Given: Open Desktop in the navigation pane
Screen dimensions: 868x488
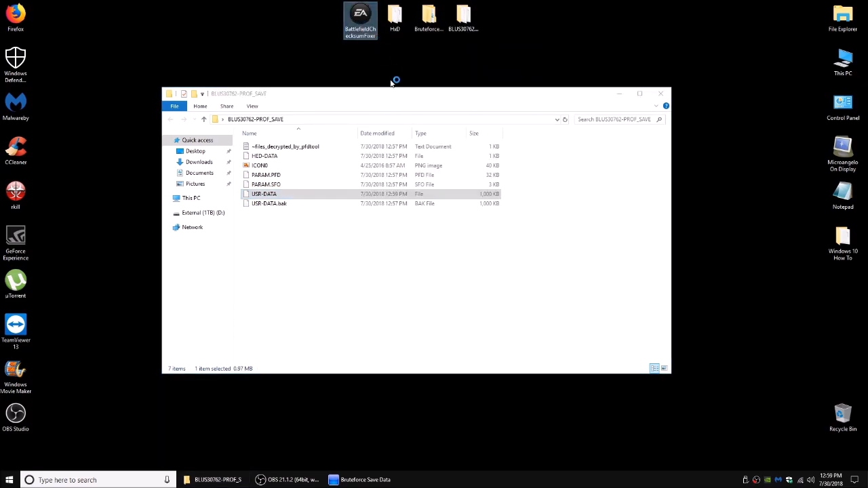Looking at the screenshot, I should (195, 151).
